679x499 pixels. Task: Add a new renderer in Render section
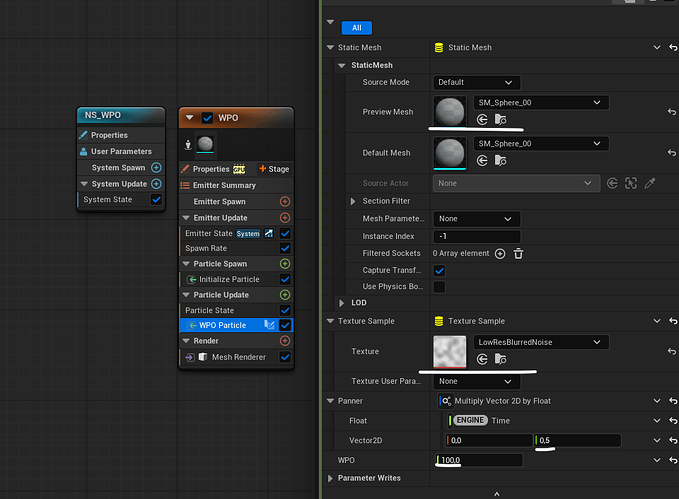[x=285, y=341]
